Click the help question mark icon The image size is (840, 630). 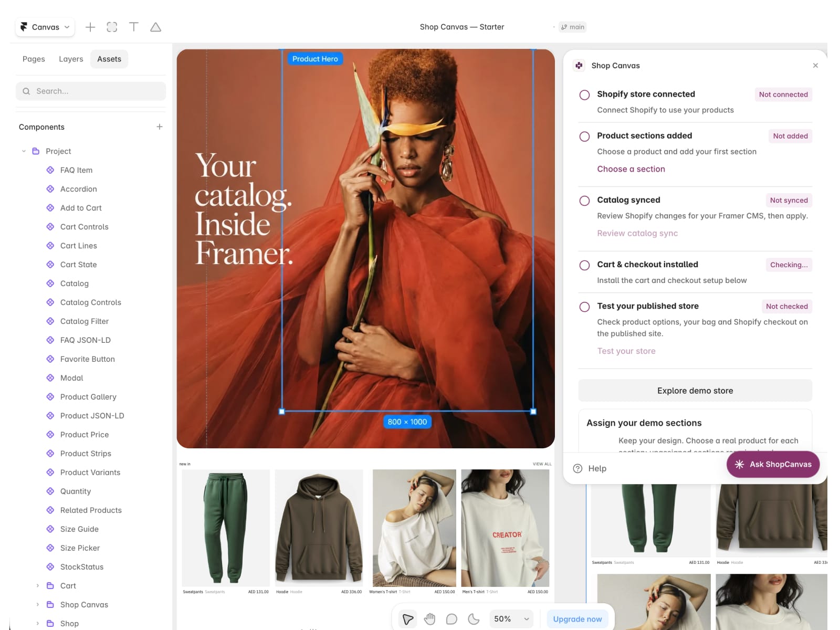point(577,468)
